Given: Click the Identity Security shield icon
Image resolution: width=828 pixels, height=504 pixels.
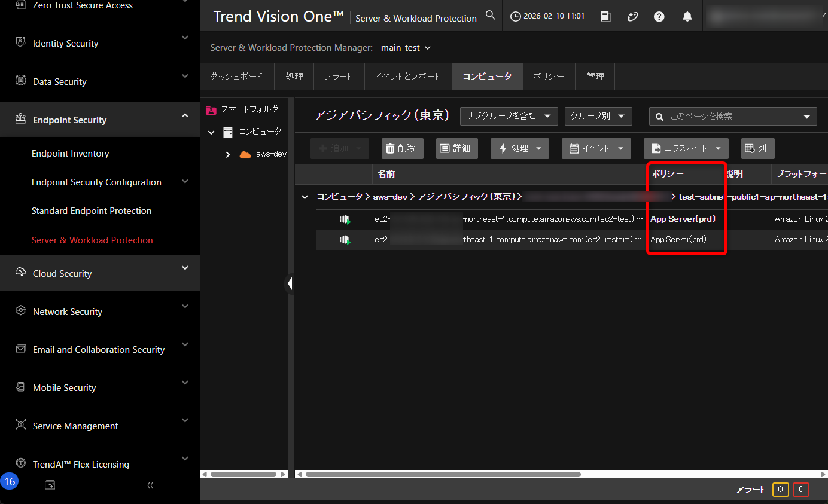Looking at the screenshot, I should click(21, 43).
